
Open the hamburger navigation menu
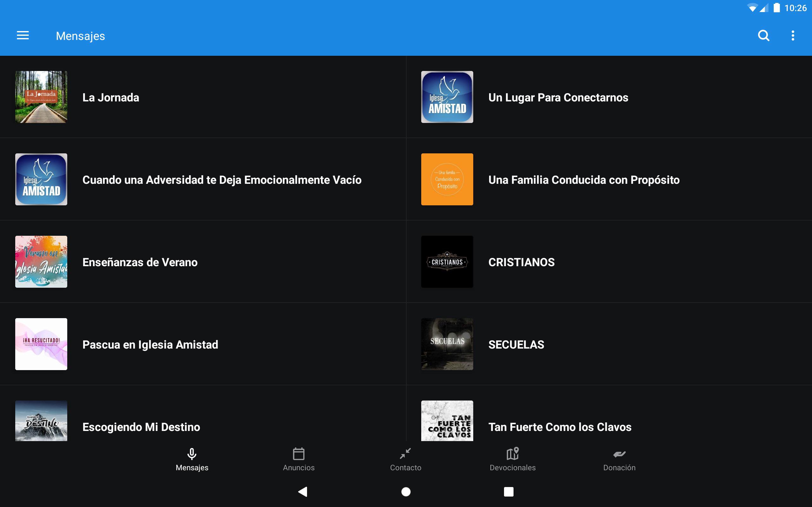(x=23, y=35)
